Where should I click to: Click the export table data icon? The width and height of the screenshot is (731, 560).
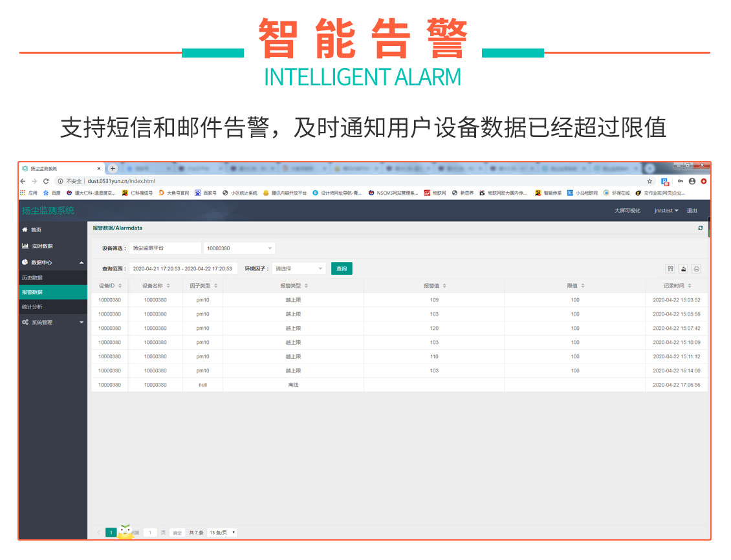coord(683,269)
